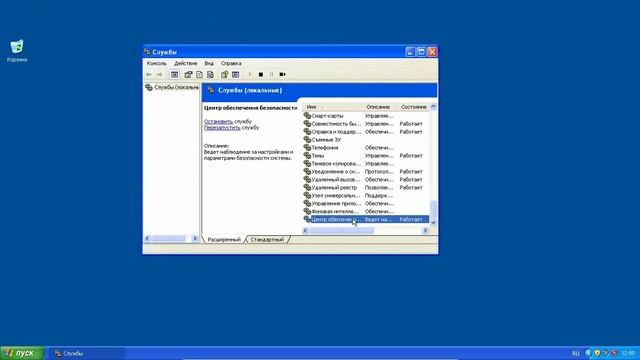The width and height of the screenshot is (640, 360).
Task: Click the Back arrow in Services toolbar
Action: click(149, 74)
